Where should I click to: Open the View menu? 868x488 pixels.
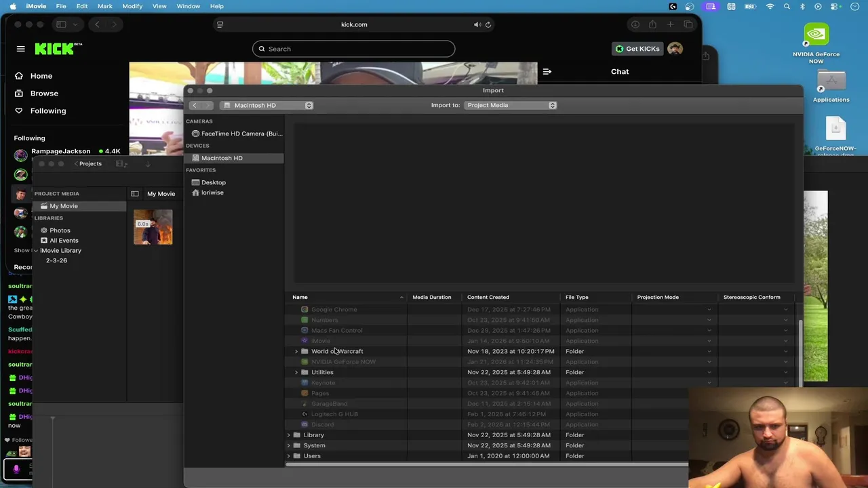(159, 6)
